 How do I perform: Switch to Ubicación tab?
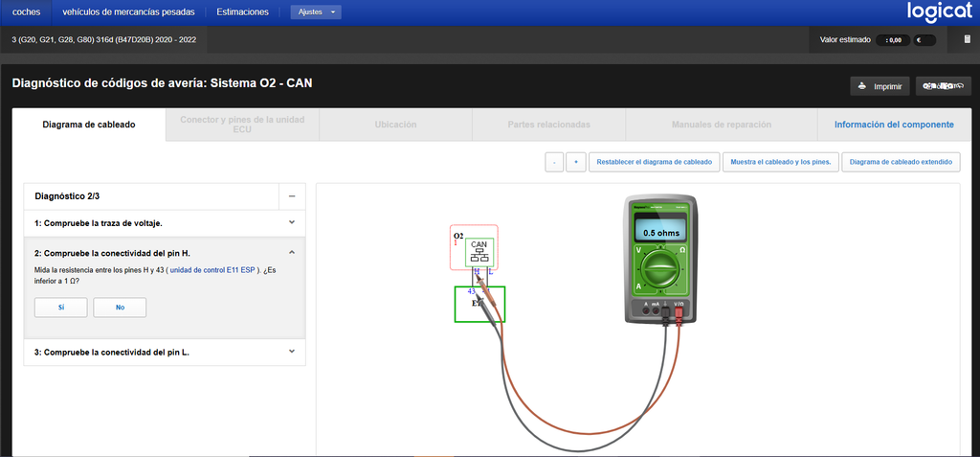395,125
